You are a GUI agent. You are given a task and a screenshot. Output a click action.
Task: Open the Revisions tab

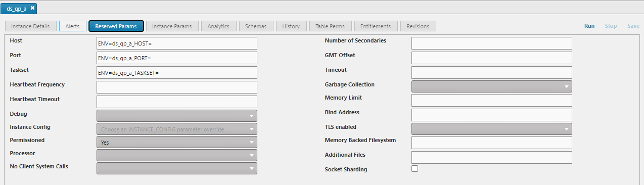(x=418, y=26)
